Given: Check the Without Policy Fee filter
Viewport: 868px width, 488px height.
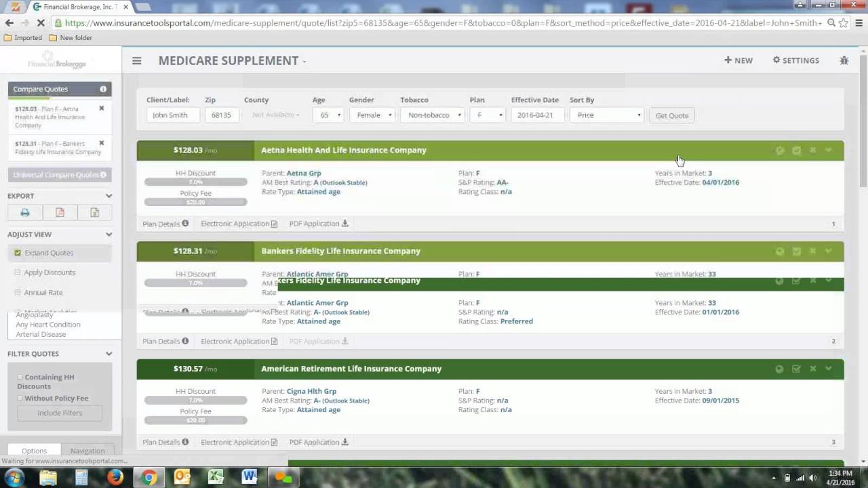Looking at the screenshot, I should click(20, 399).
